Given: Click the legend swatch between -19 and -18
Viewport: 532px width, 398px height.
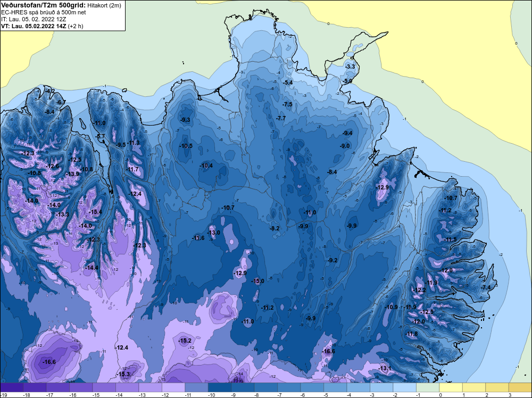Looking at the screenshot, I should [12, 387].
